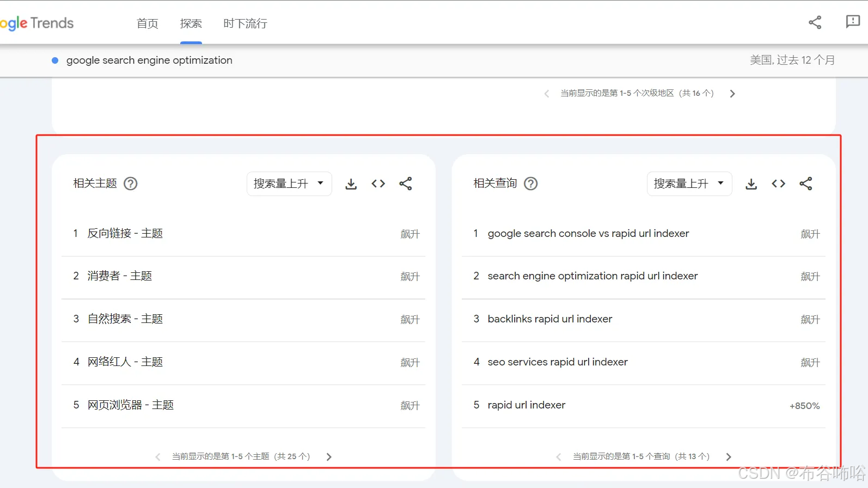The width and height of the screenshot is (868, 488).
Task: Click the share icon in top header
Action: point(815,22)
